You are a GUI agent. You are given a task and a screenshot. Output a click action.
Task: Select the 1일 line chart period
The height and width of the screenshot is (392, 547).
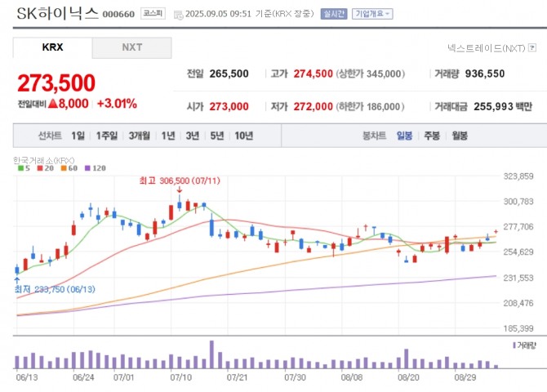(x=78, y=136)
